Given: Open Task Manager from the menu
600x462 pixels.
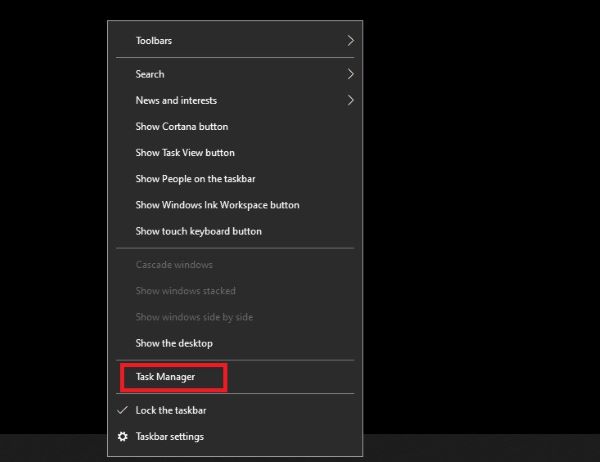Looking at the screenshot, I should point(235,377).
